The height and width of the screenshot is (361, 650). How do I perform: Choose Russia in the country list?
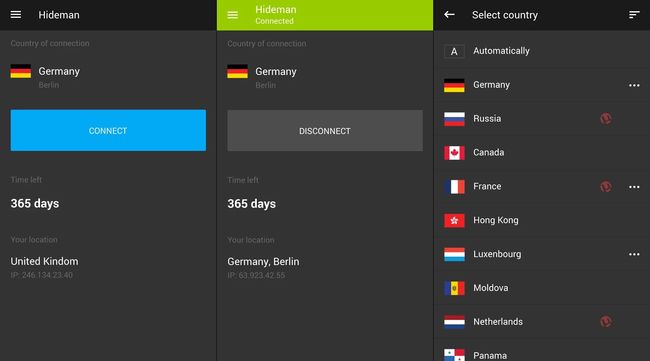pyautogui.click(x=542, y=119)
